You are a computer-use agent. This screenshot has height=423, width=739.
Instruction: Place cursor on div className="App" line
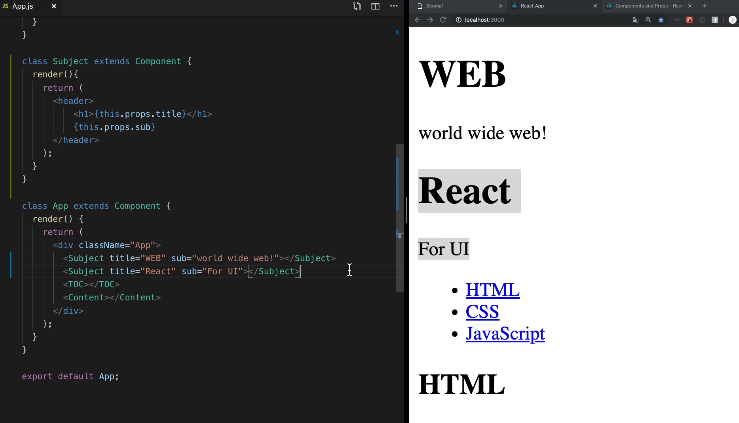click(x=107, y=245)
